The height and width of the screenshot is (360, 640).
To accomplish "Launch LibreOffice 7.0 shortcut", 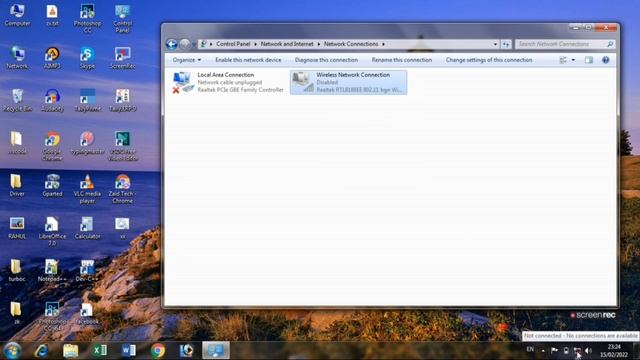I will coord(52,231).
